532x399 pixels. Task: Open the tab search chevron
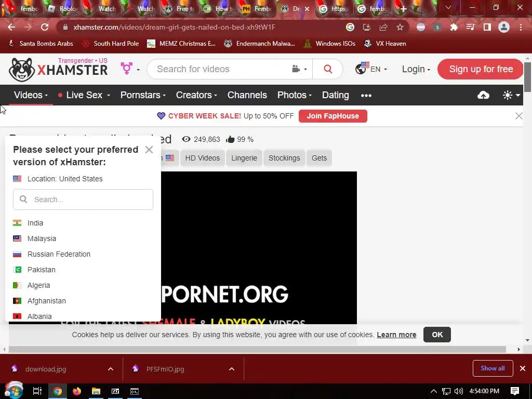click(448, 7)
